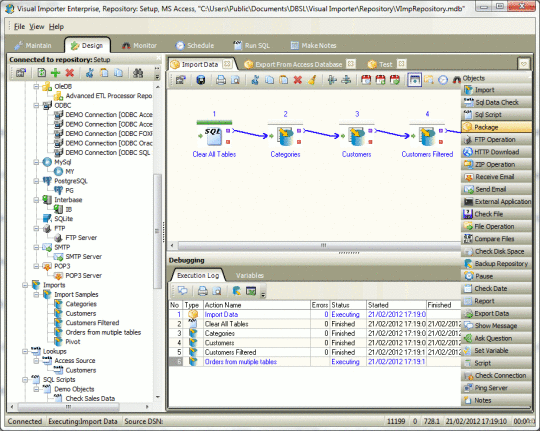The height and width of the screenshot is (431, 540).
Task: Add a ZIP Operation object
Action: [496, 164]
